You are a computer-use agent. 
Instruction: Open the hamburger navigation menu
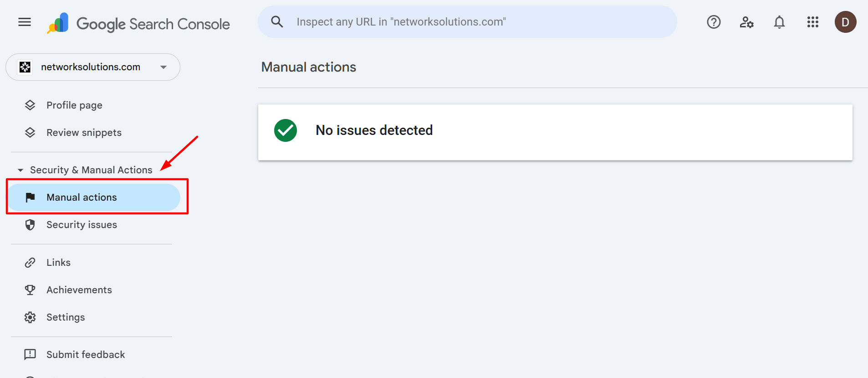(24, 21)
